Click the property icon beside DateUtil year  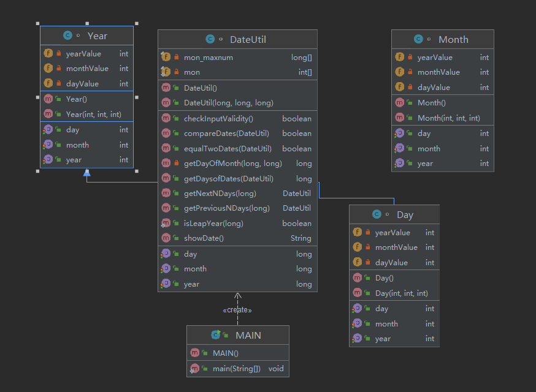click(166, 284)
